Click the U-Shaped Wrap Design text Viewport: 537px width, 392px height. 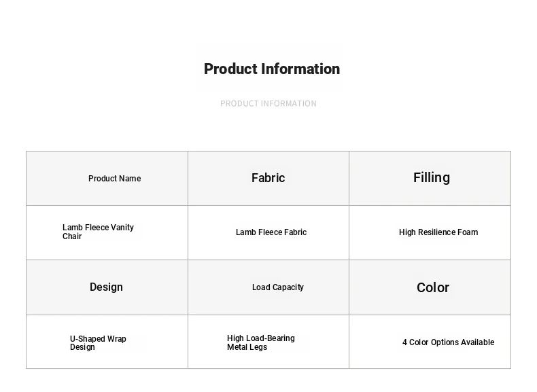[98, 342]
